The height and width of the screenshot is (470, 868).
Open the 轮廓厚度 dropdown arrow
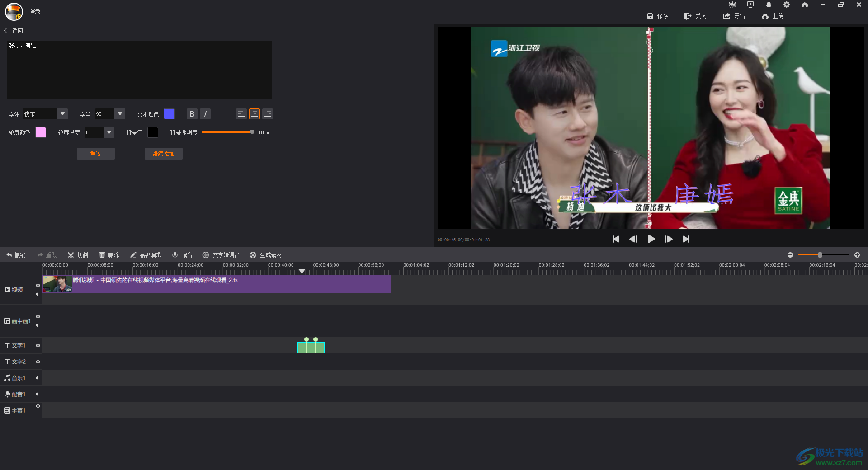[x=109, y=132]
